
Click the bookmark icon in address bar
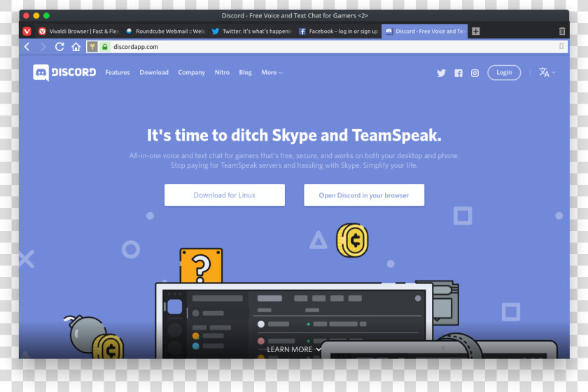click(x=561, y=46)
